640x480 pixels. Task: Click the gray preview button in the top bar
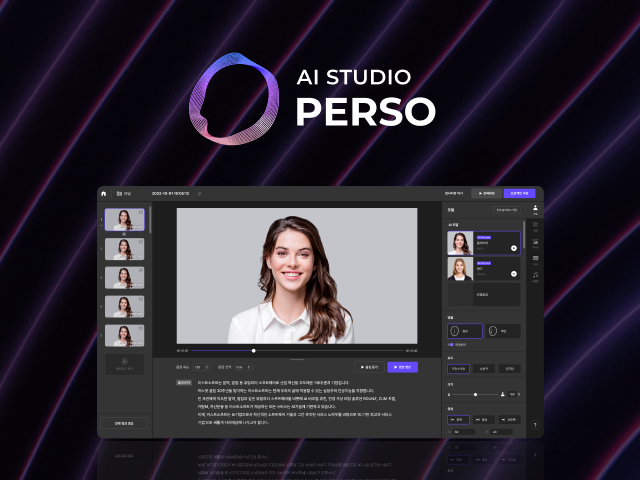485,193
